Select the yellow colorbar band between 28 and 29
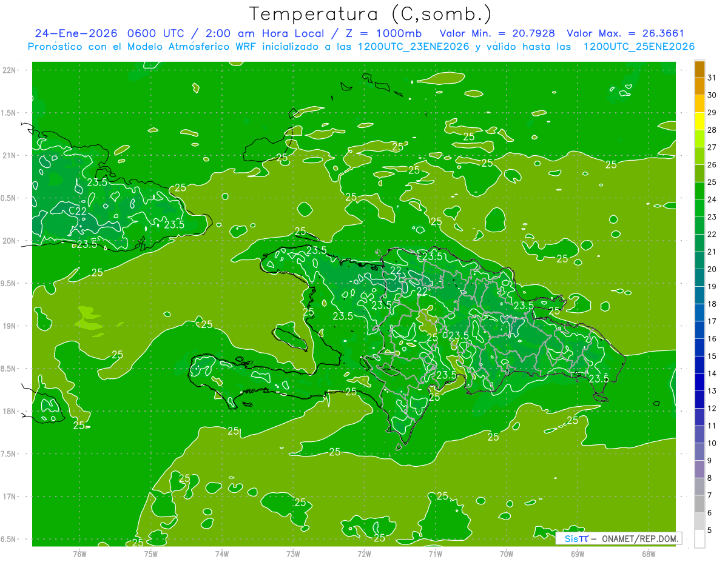The image size is (728, 562). (x=699, y=121)
